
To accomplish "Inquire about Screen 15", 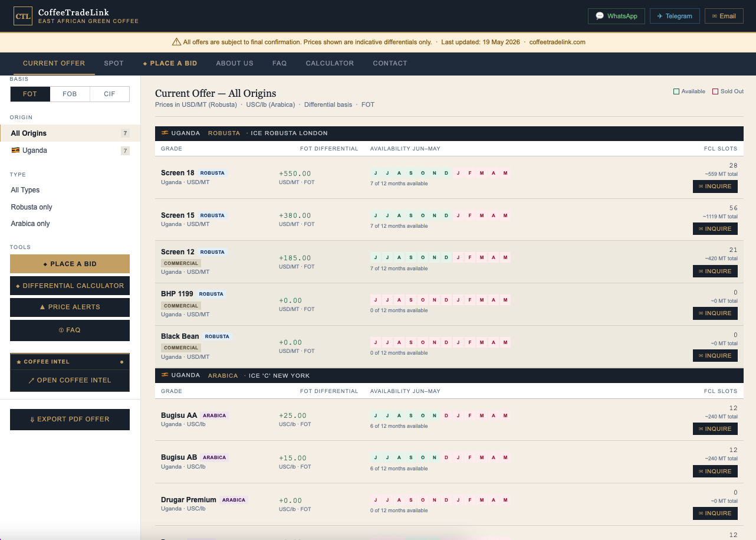I will point(715,229).
